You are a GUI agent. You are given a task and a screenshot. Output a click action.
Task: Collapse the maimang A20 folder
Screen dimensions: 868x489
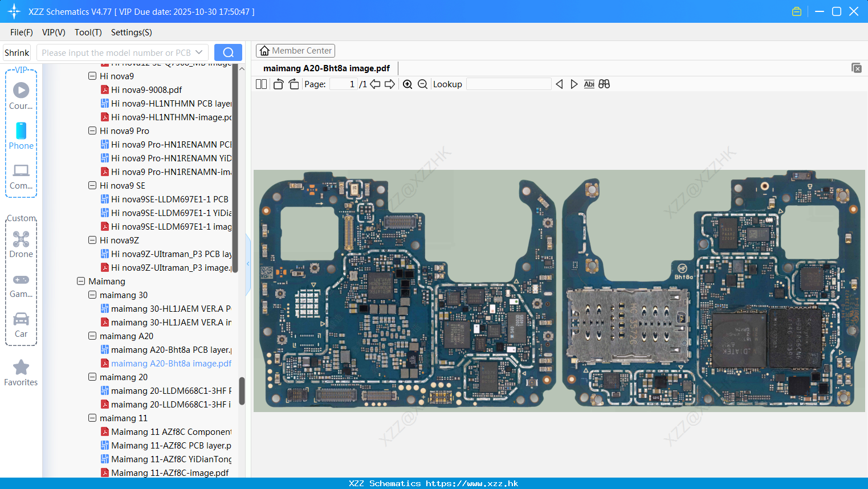tap(92, 336)
